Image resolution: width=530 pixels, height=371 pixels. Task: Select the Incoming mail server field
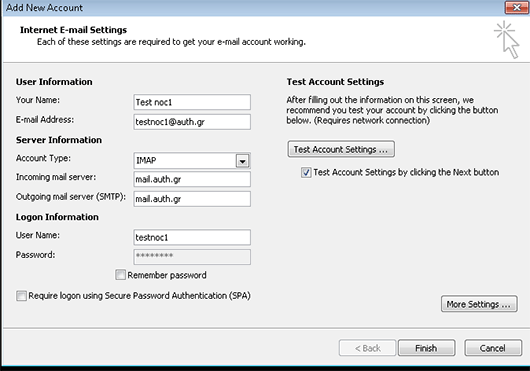pos(192,179)
